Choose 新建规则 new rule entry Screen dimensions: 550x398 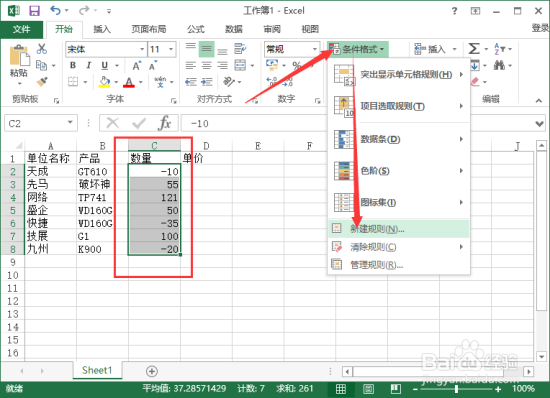(399, 229)
